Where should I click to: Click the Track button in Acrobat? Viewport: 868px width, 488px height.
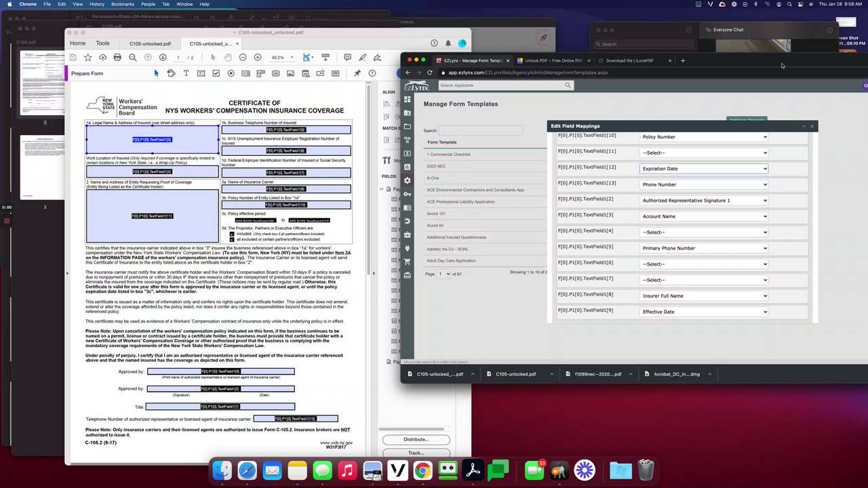click(x=416, y=453)
